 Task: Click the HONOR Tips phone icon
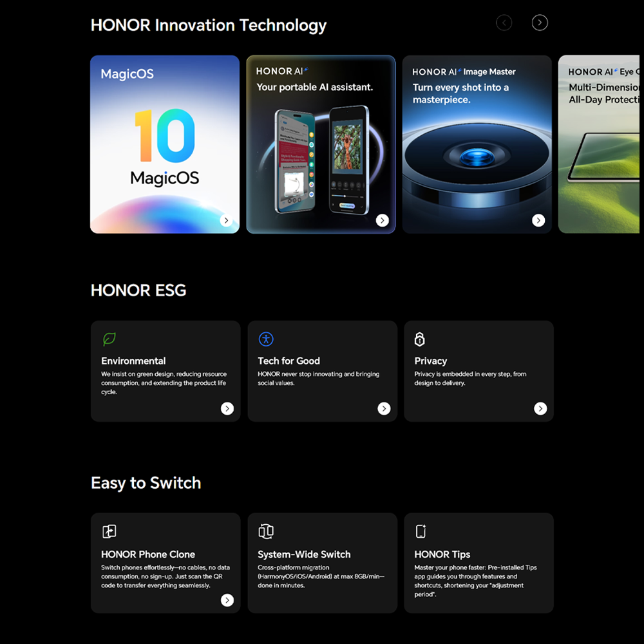[x=421, y=531]
